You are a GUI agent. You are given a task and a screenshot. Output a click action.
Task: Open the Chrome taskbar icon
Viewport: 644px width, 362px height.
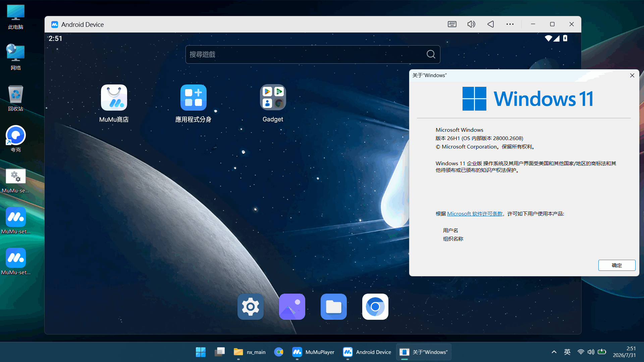pyautogui.click(x=279, y=352)
